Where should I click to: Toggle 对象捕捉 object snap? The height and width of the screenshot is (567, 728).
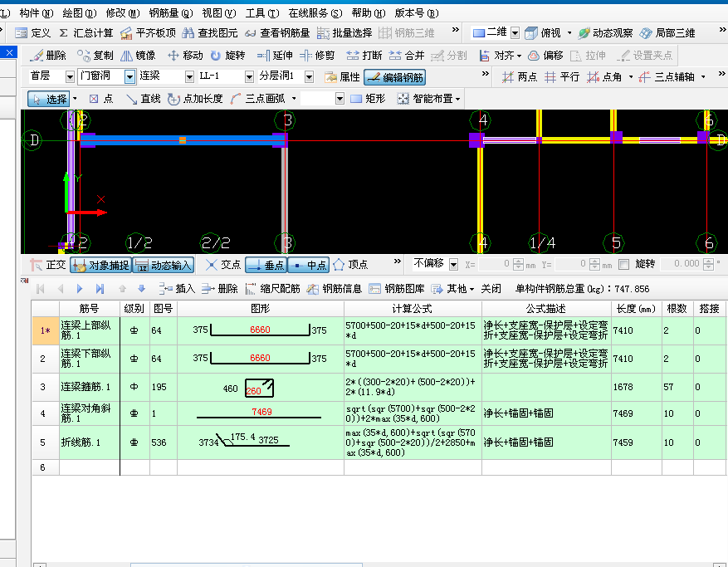[x=100, y=265]
